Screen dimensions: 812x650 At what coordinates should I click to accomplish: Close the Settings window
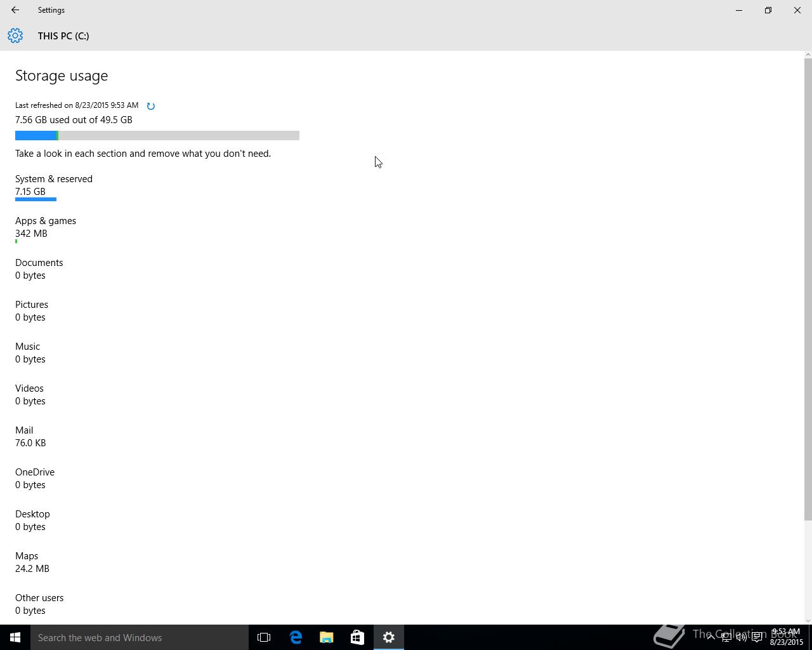pos(797,10)
